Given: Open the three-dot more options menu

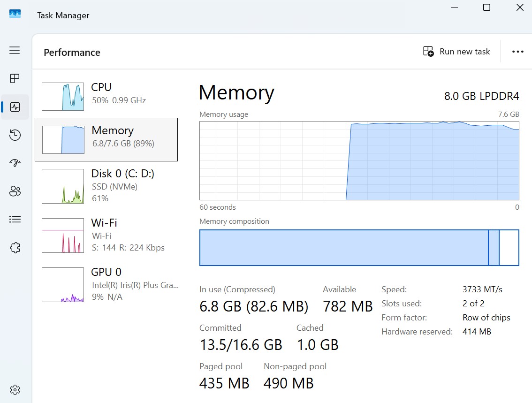Looking at the screenshot, I should click(x=518, y=52).
